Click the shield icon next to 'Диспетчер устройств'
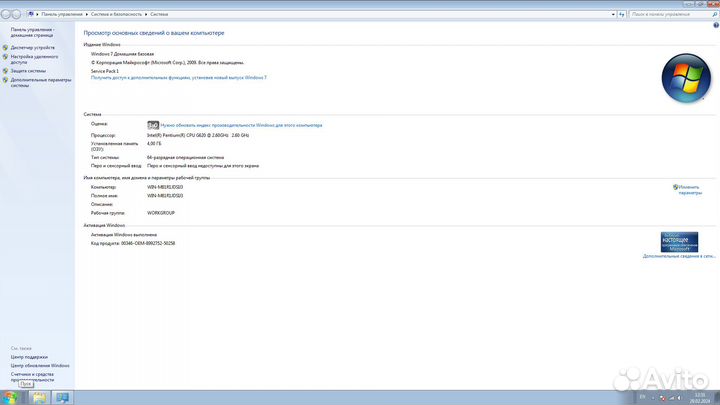The width and height of the screenshot is (720, 405). point(6,48)
